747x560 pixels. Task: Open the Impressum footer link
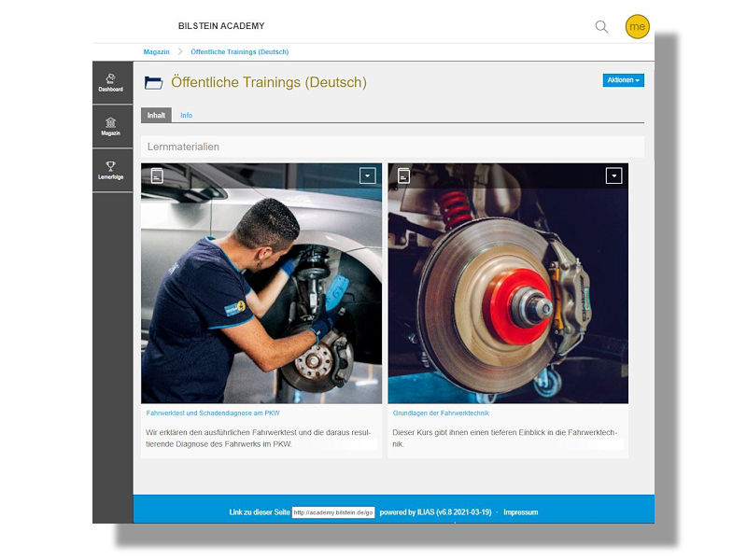point(521,512)
